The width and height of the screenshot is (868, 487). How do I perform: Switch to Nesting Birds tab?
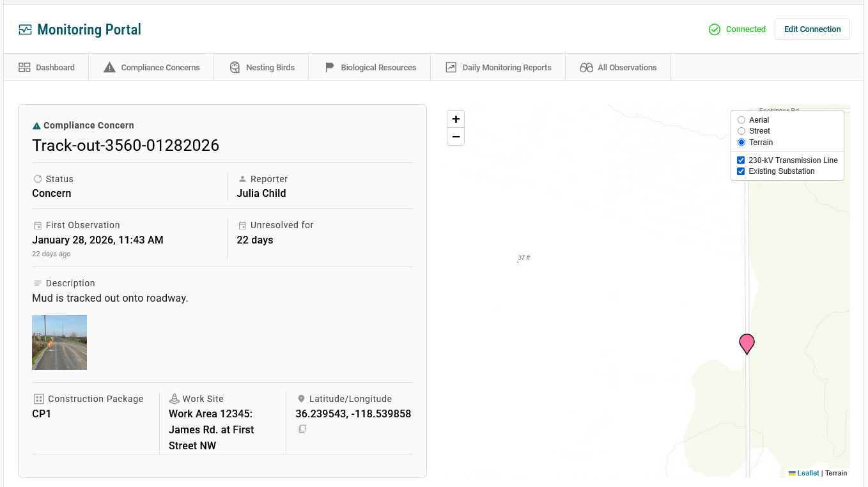[x=263, y=67]
